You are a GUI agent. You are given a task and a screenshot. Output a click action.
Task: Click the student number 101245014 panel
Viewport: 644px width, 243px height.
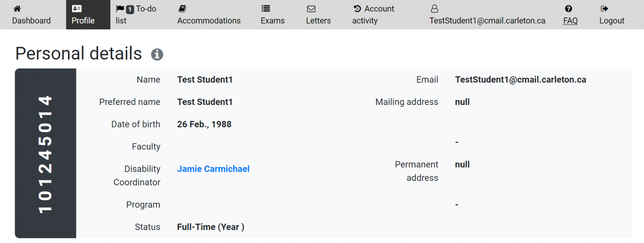(x=45, y=153)
